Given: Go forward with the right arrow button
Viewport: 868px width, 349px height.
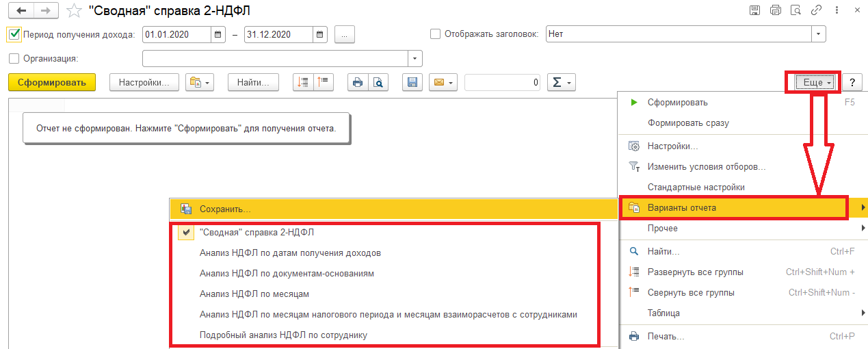Looking at the screenshot, I should (x=46, y=10).
